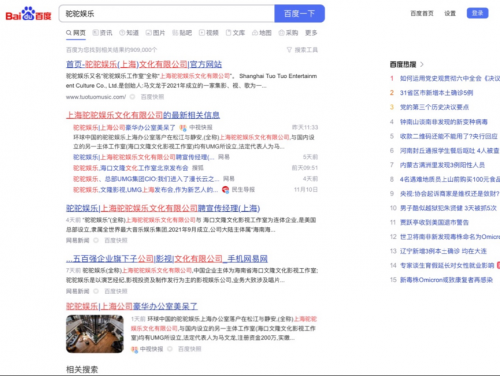Open 百度快照 under 聘宣传经理(上海) result
500x376 pixels.
pos(116,240)
